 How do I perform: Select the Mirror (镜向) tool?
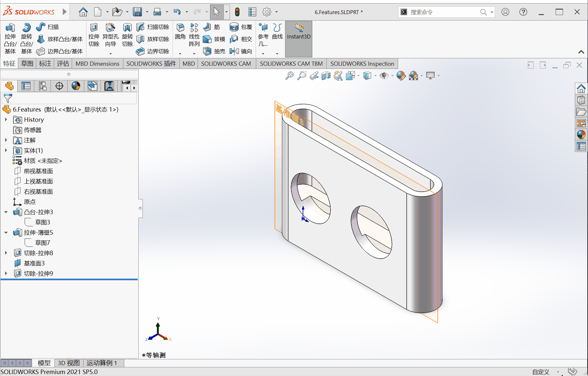(x=241, y=51)
